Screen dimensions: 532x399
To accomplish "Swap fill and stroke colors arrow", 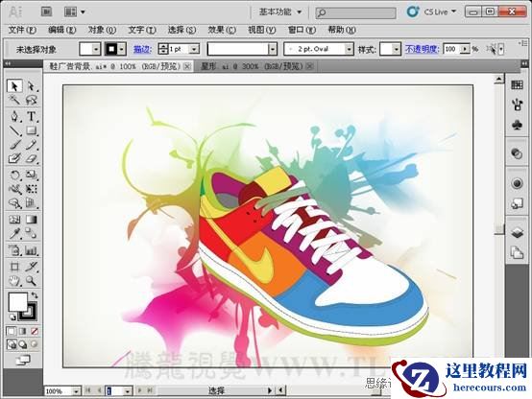I will [35, 294].
